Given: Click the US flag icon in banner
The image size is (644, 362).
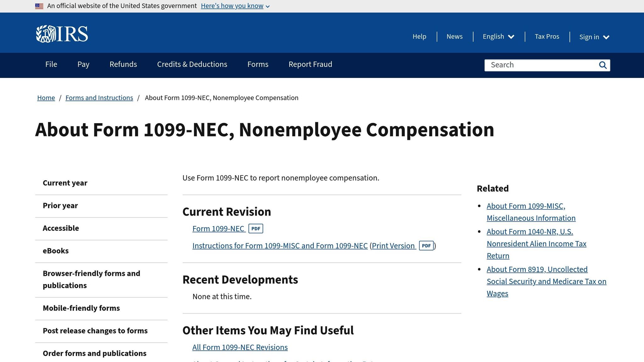Looking at the screenshot, I should pyautogui.click(x=39, y=6).
